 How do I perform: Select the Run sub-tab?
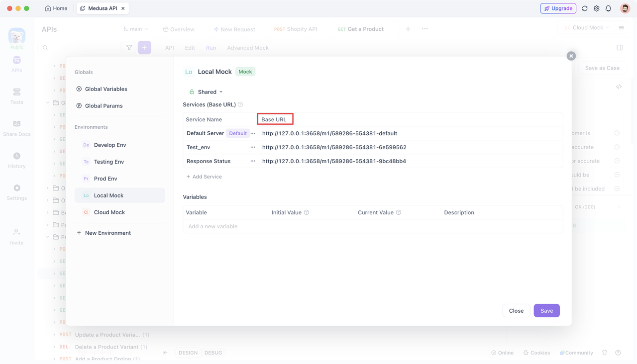[x=211, y=48]
